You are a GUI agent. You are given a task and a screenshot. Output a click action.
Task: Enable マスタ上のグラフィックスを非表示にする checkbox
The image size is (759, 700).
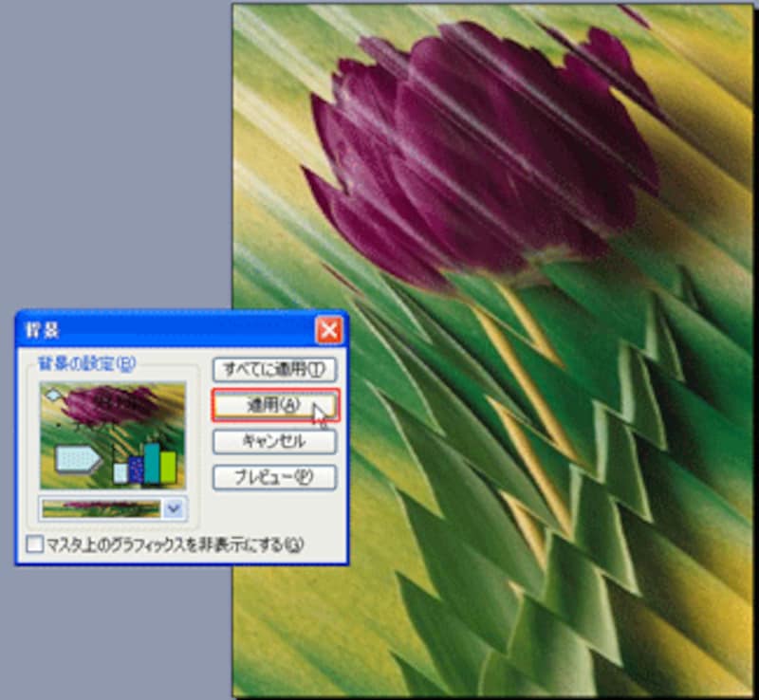[x=35, y=544]
